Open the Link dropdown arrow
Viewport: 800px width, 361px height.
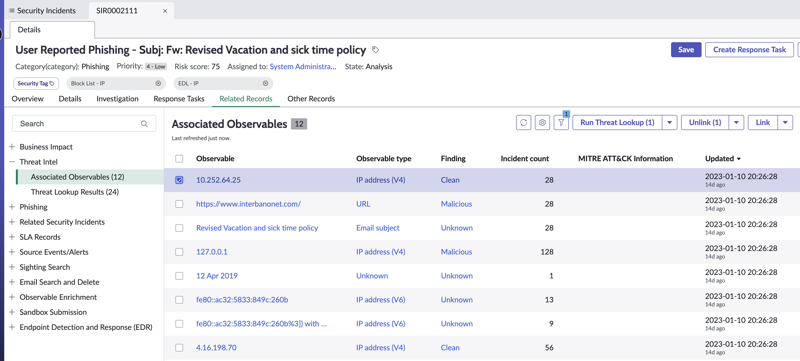click(785, 122)
